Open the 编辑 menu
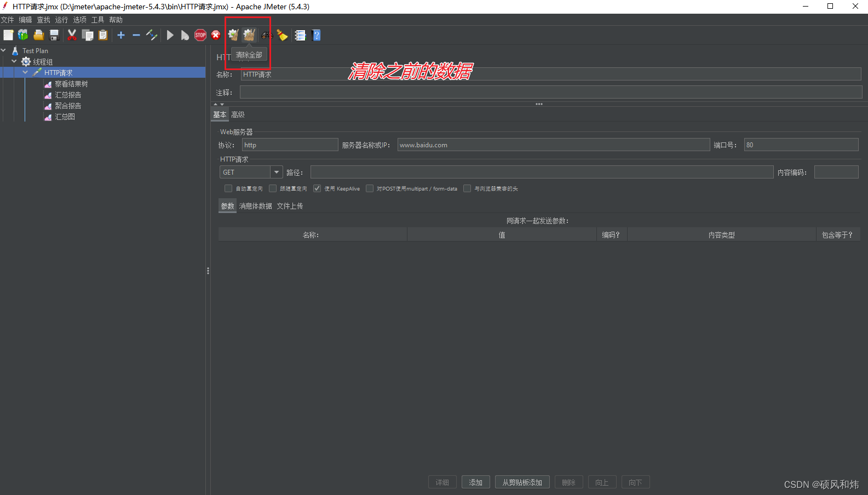 [26, 20]
